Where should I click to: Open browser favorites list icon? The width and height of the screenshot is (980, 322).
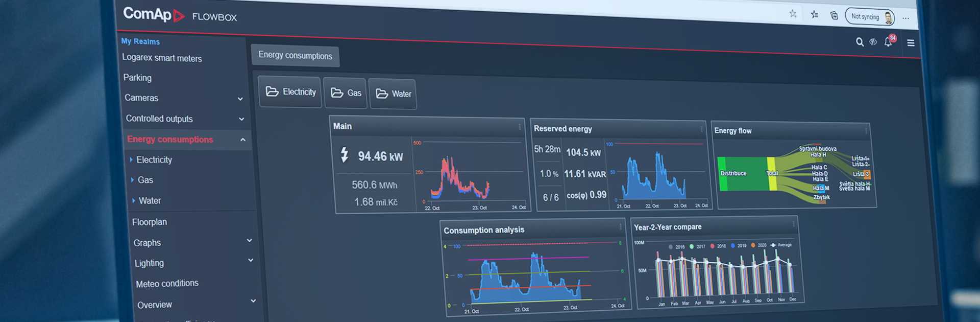pyautogui.click(x=814, y=14)
